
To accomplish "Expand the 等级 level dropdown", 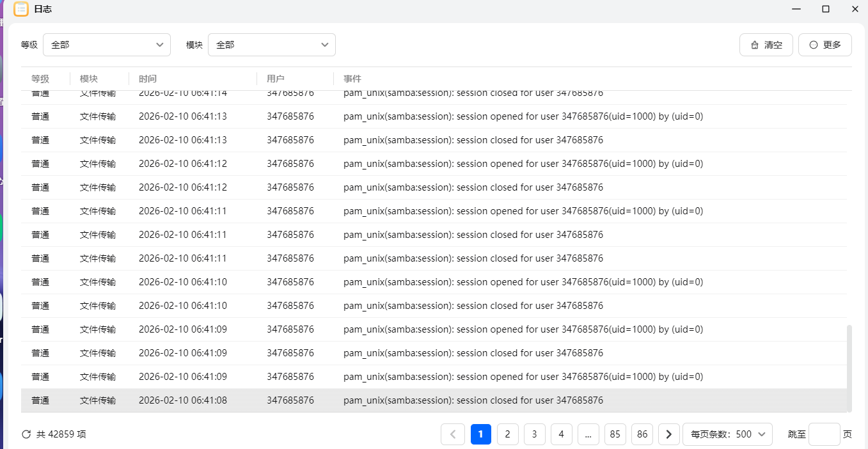I will point(107,45).
